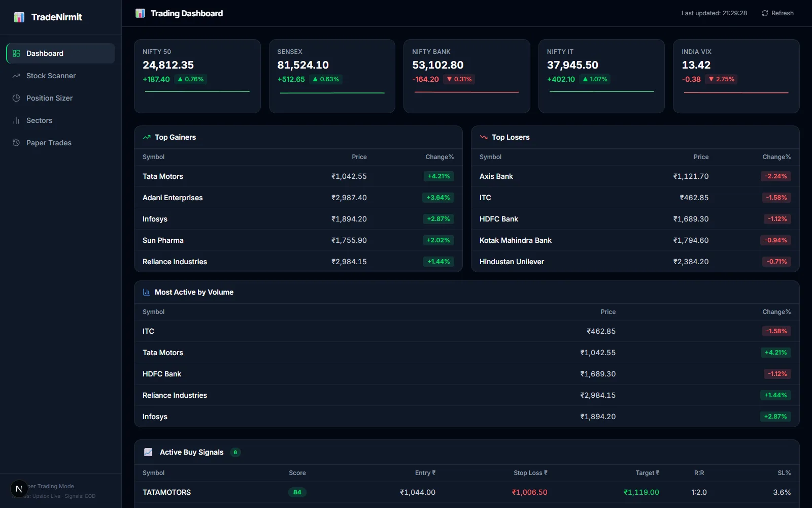812x508 pixels.
Task: Click the ₹2,987.40 price cell
Action: 349,198
